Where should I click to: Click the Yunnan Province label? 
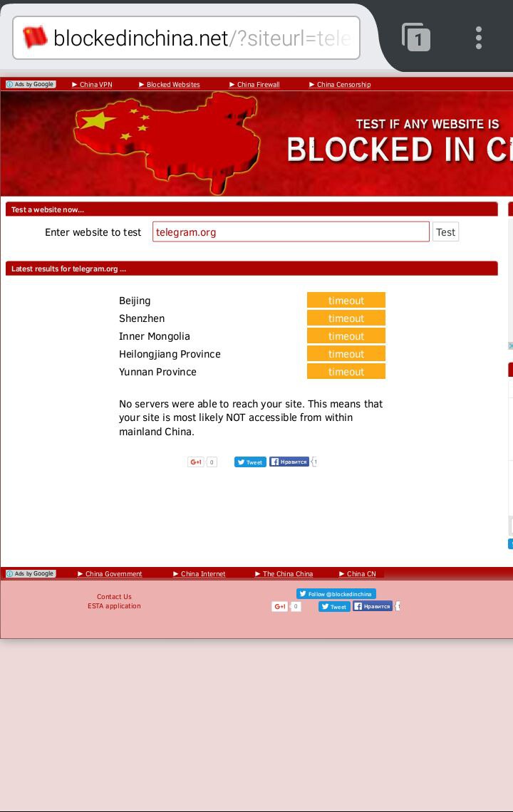[x=157, y=372]
